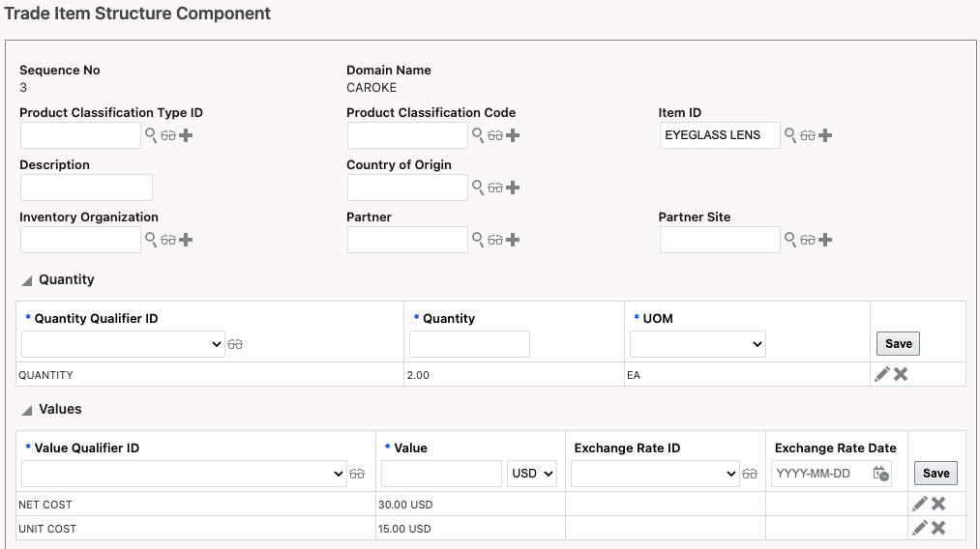
Task: View Product Classification Code glasses icon
Action: click(x=495, y=135)
